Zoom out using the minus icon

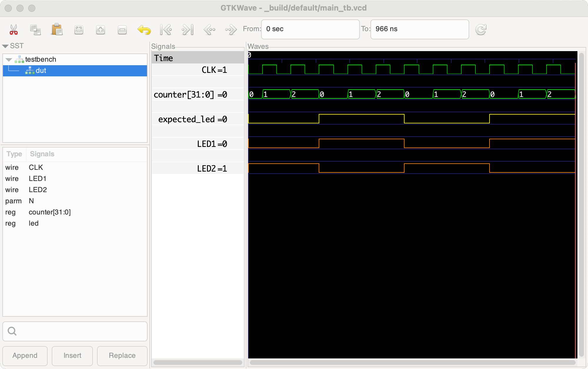click(122, 29)
